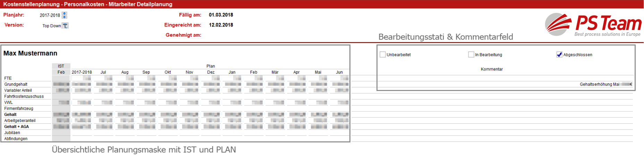Screen dimensions: 644x157
Task: Select the Grundgehalt row label
Action: [x=16, y=84]
